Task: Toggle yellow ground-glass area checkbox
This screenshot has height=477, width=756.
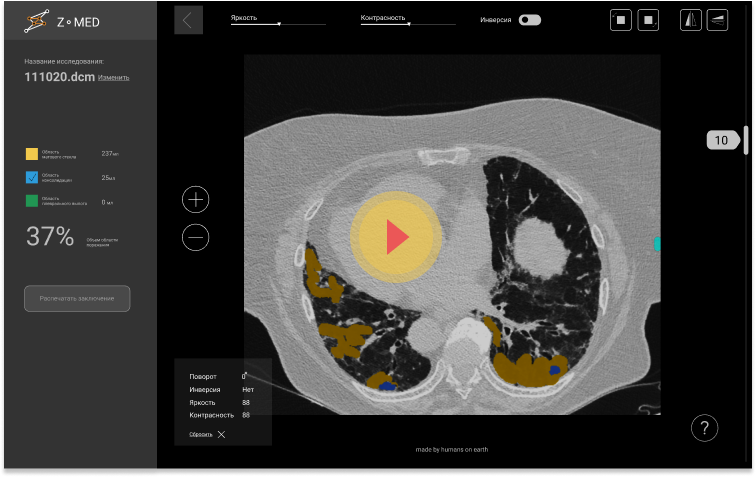Action: tap(32, 154)
